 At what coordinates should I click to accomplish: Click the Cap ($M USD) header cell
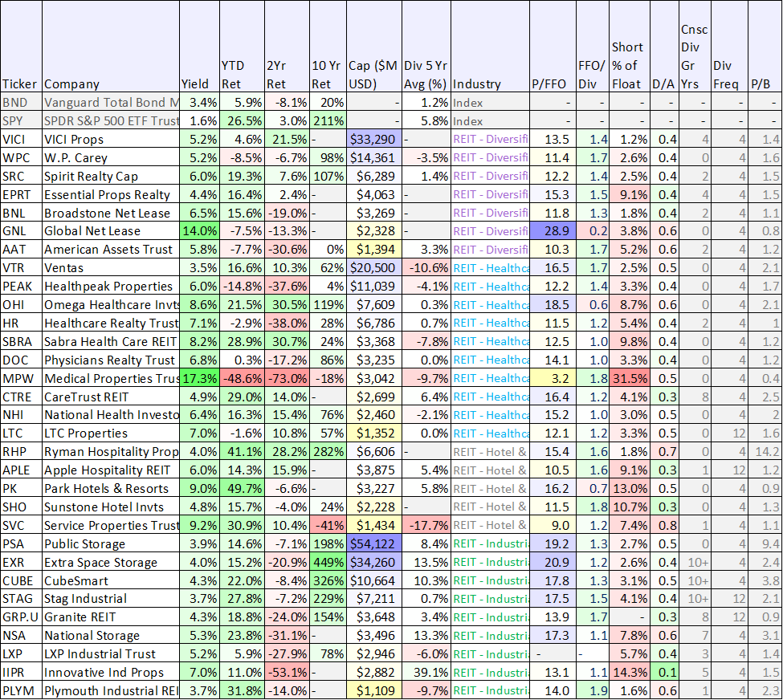[x=373, y=47]
